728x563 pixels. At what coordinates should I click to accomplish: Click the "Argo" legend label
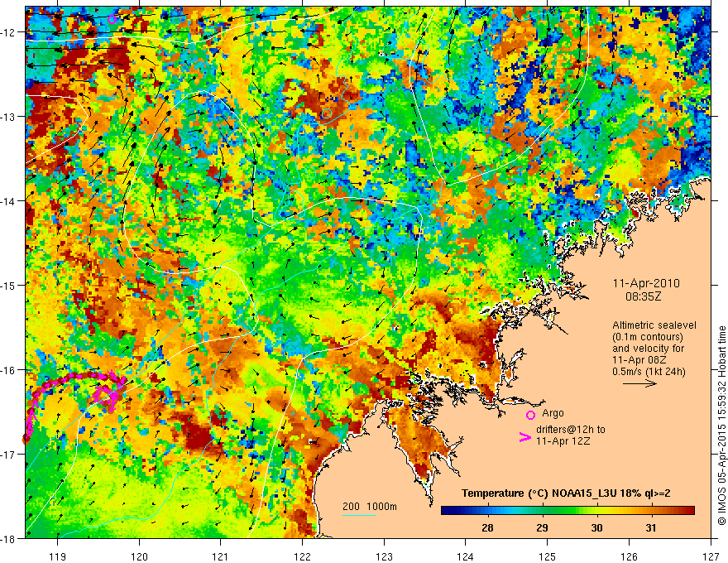[553, 413]
